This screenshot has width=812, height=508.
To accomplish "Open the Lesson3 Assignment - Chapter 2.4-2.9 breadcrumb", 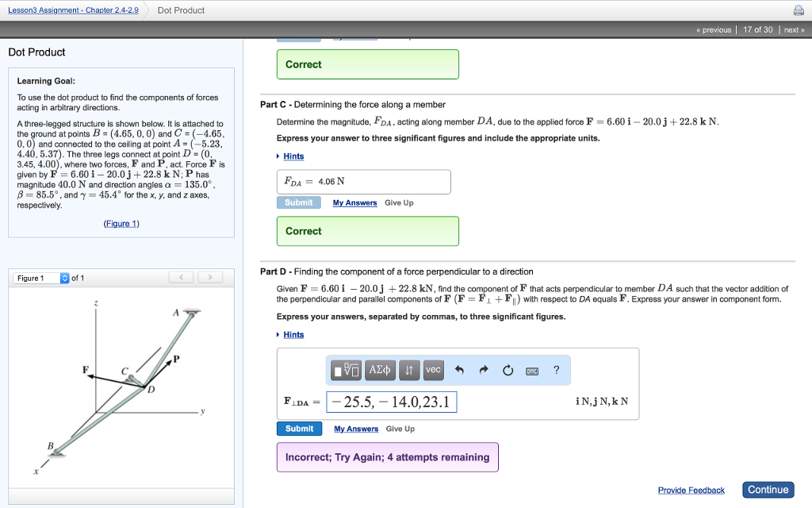I will pos(72,10).
